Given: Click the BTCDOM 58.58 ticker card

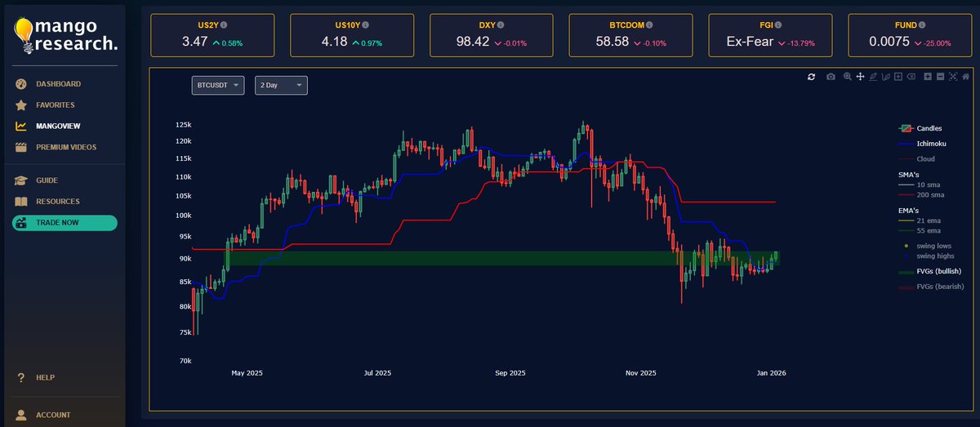Looking at the screenshot, I should coord(630,34).
